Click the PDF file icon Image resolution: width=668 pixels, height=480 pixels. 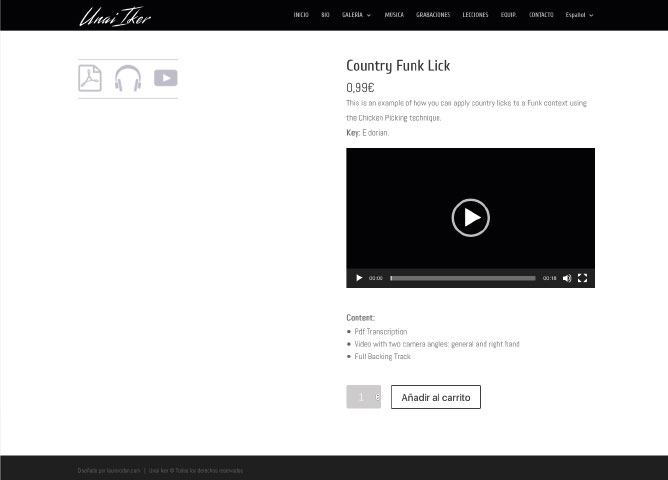point(90,78)
